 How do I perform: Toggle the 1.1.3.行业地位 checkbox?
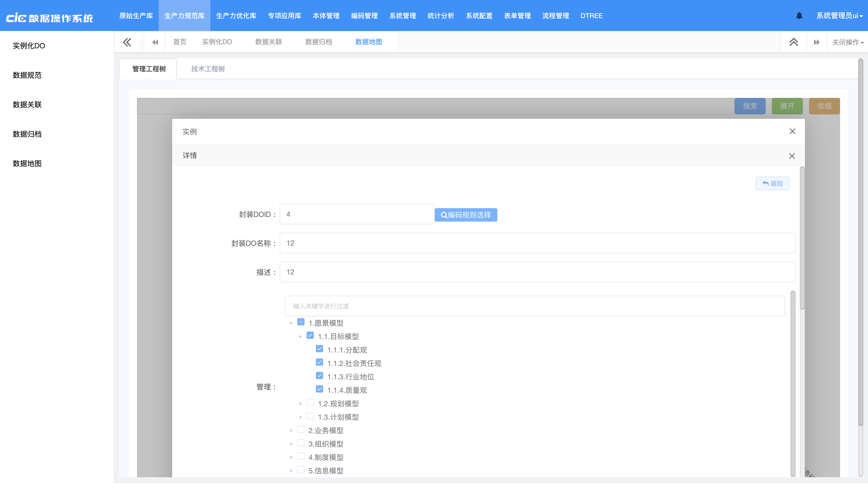point(319,376)
